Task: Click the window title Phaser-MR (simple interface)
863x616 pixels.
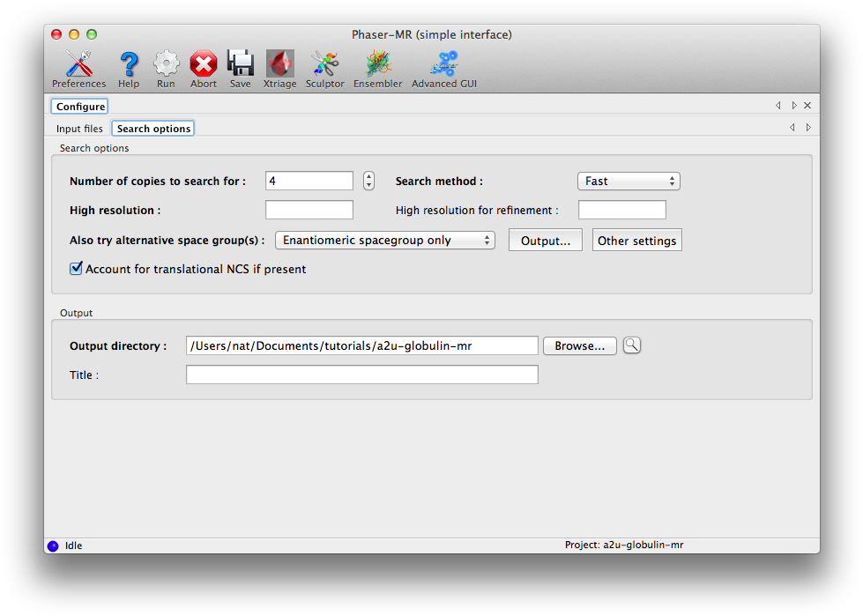Action: click(x=432, y=34)
